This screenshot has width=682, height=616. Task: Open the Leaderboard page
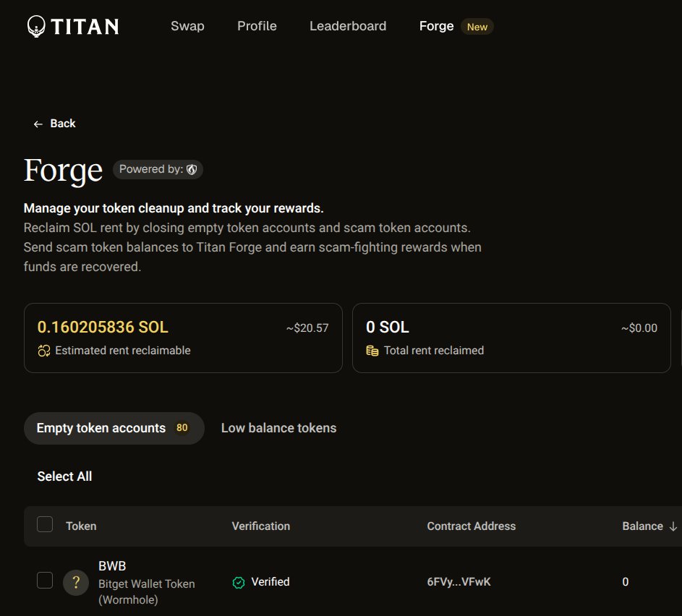point(348,26)
